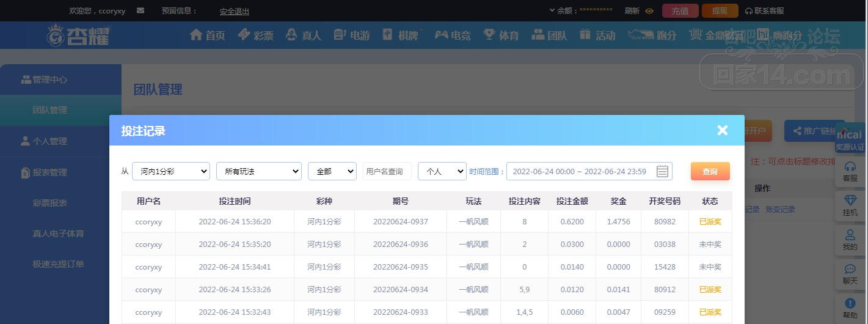Viewport: 868px width, 324px height.
Task: Open the 所有玩法 play type dropdown
Action: point(258,172)
